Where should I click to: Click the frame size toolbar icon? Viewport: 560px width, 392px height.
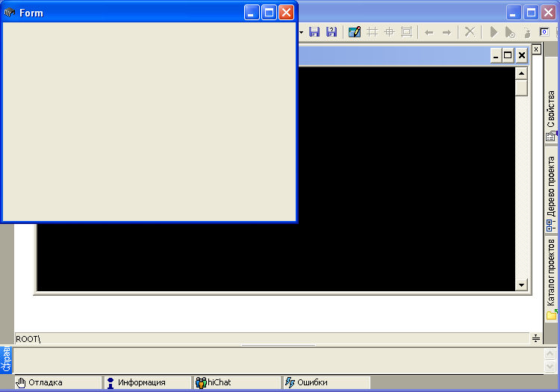coord(406,32)
